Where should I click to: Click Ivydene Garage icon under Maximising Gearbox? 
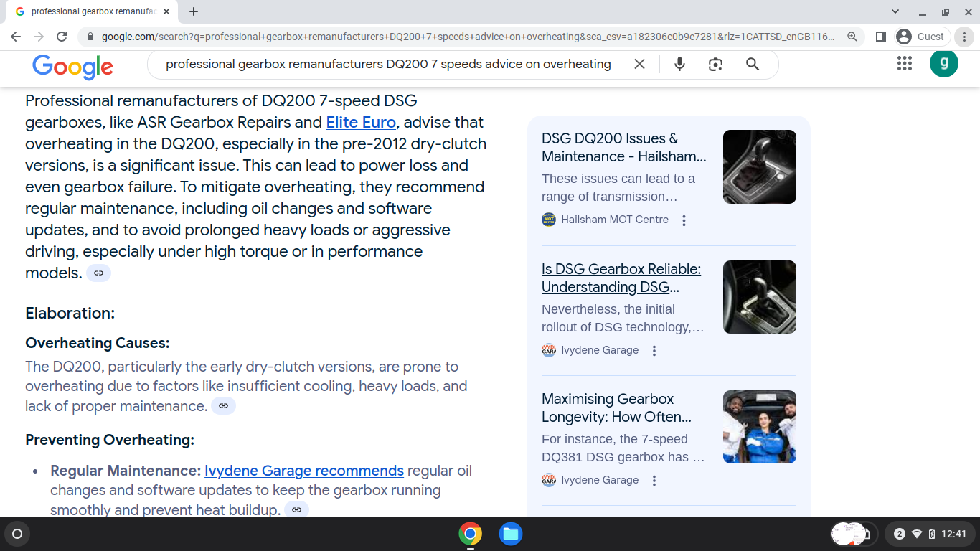(x=549, y=480)
